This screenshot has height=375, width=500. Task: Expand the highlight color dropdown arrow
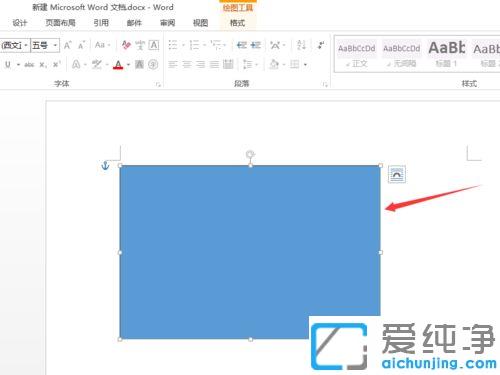tap(107, 64)
